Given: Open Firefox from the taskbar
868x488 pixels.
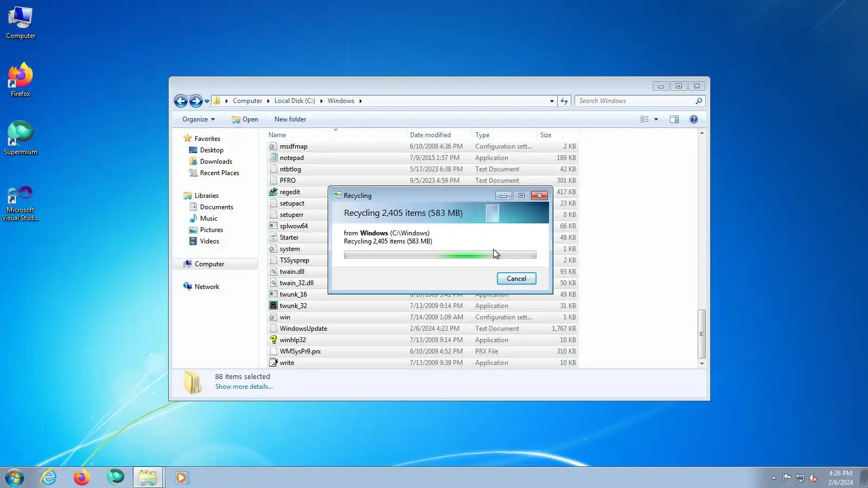Looking at the screenshot, I should click(82, 478).
